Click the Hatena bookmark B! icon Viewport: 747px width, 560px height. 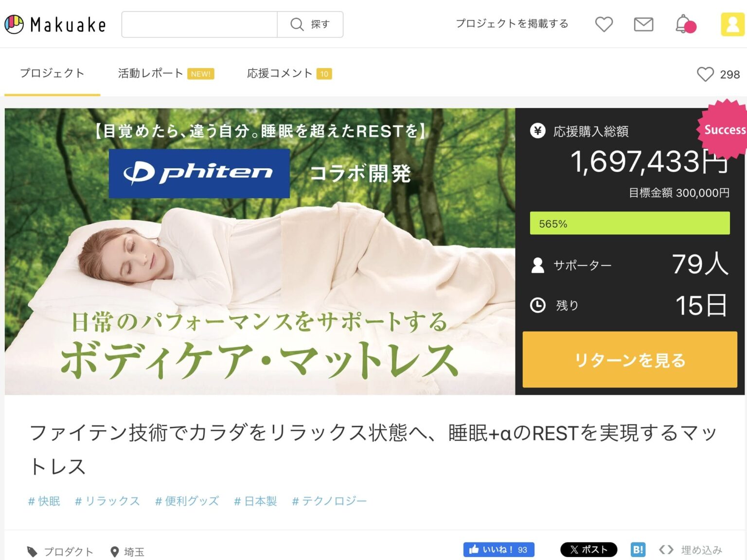tap(638, 550)
